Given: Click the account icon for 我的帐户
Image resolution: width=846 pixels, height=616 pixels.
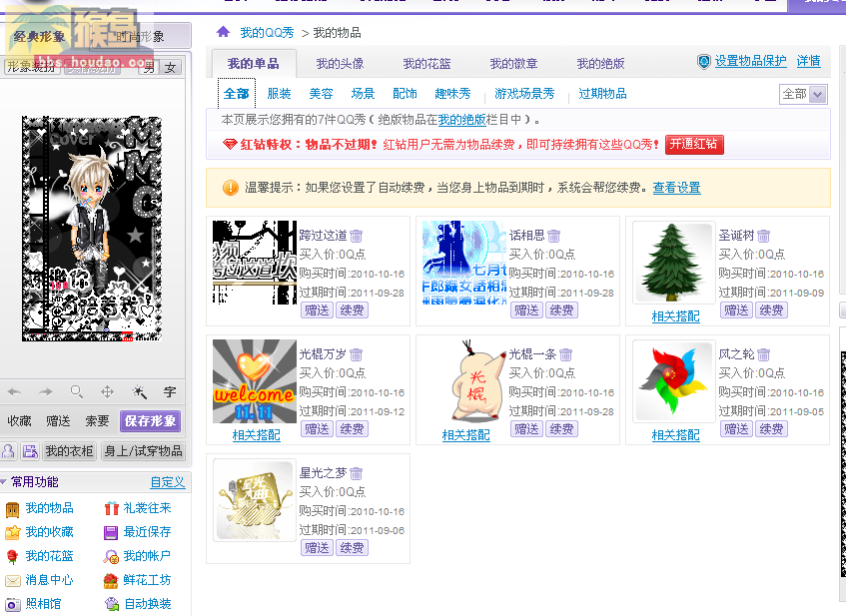Looking at the screenshot, I should coord(111,557).
